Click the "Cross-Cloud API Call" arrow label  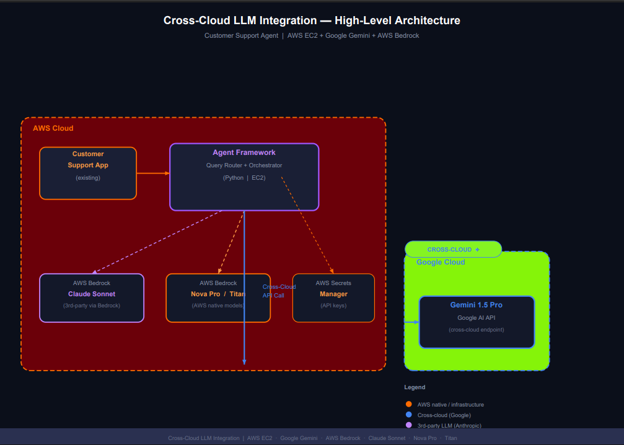(x=279, y=291)
